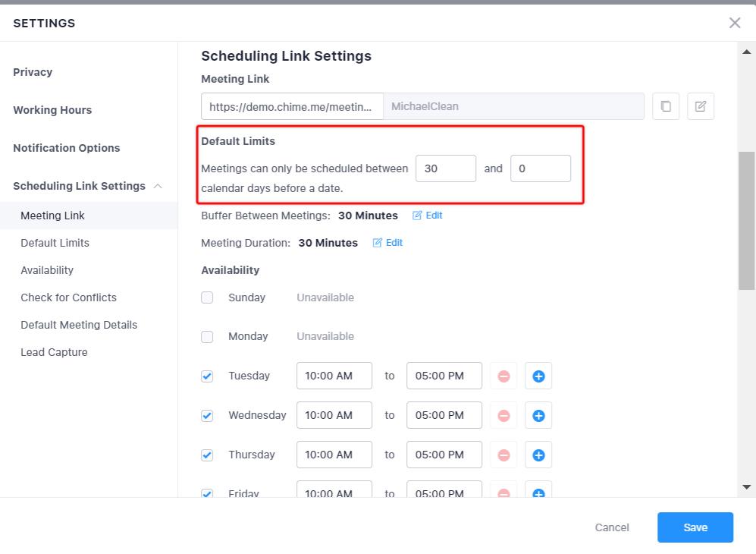Screen dimensions: 756x554
Task: Remove Thursday time slot with minus icon
Action: 503,455
